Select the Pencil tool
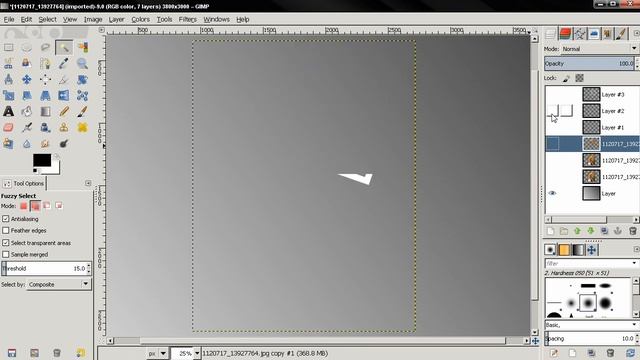Viewport: 640px width, 360px height. pyautogui.click(x=64, y=111)
